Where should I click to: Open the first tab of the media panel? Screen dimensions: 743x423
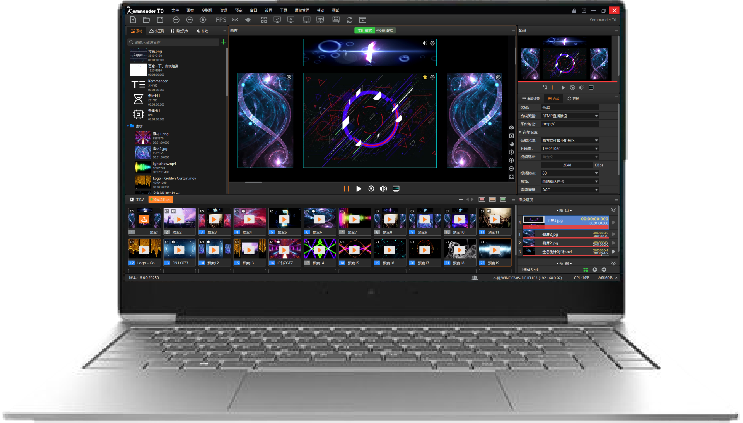(136, 31)
